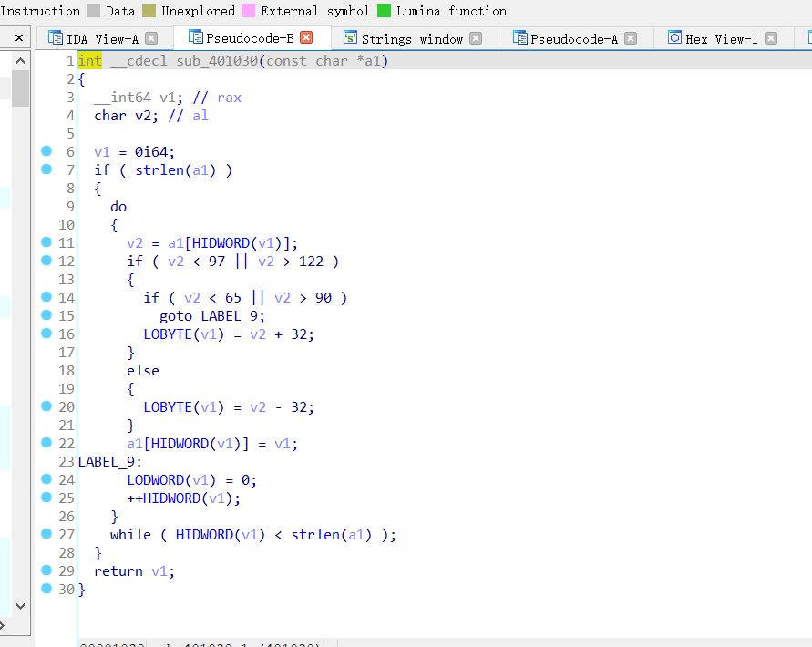Screen dimensions: 812x647
Task: Toggle the blue dot marker at line 14
Action: pos(46,297)
